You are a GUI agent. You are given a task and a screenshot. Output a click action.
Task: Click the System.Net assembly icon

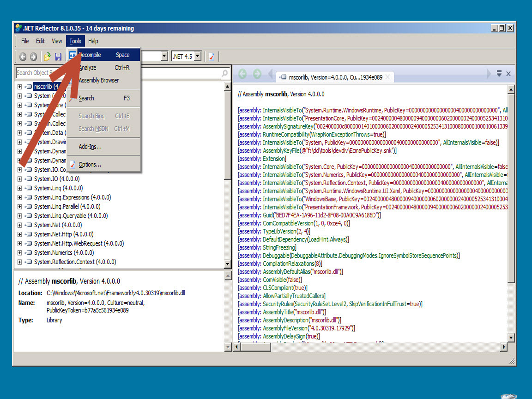tap(29, 225)
